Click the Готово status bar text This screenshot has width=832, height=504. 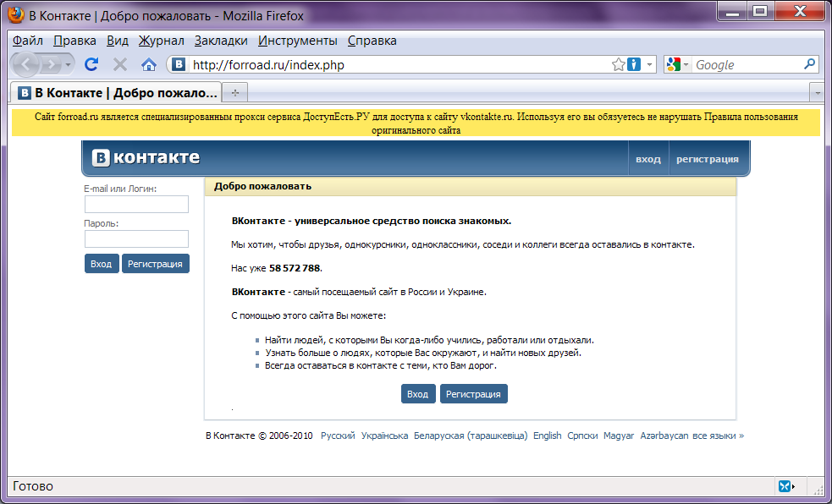(x=33, y=486)
